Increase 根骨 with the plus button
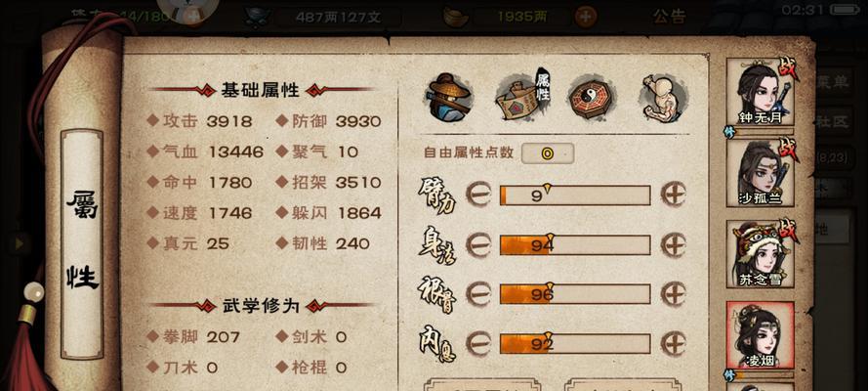The width and height of the screenshot is (868, 391). 674,294
